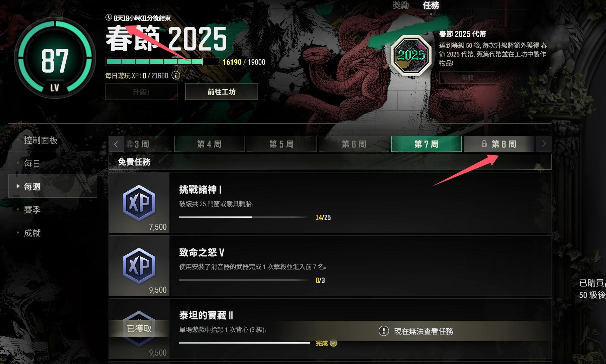Switch to the 獎勵 tab
Screen dimensions: 606x364
[x=400, y=5]
